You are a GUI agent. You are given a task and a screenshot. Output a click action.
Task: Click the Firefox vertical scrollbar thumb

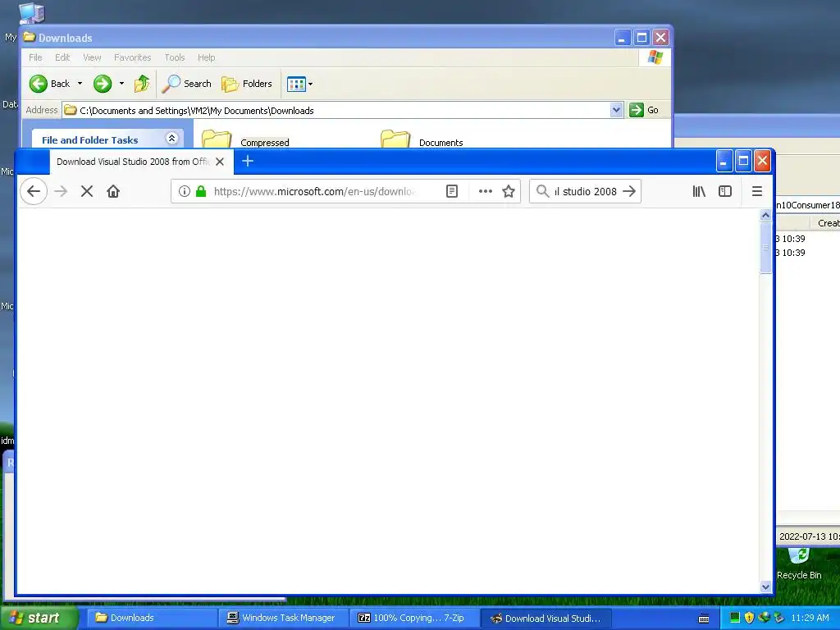(x=765, y=248)
